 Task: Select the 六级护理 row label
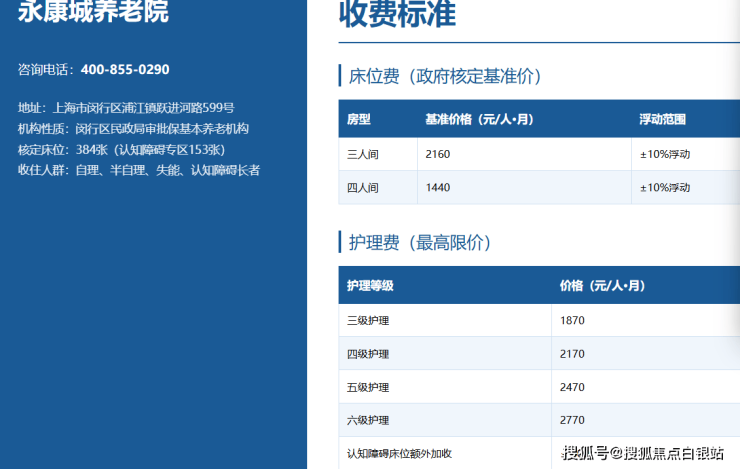tap(368, 420)
